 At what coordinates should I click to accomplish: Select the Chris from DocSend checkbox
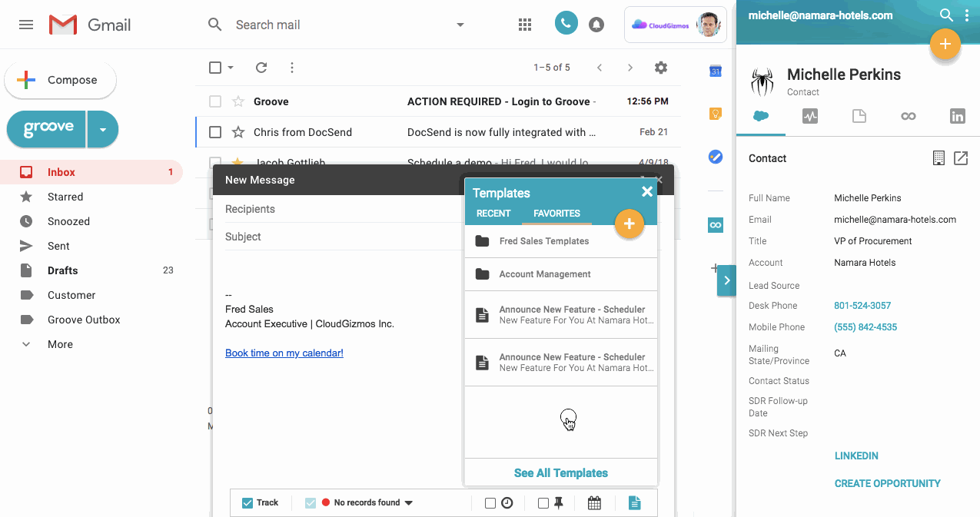point(215,132)
